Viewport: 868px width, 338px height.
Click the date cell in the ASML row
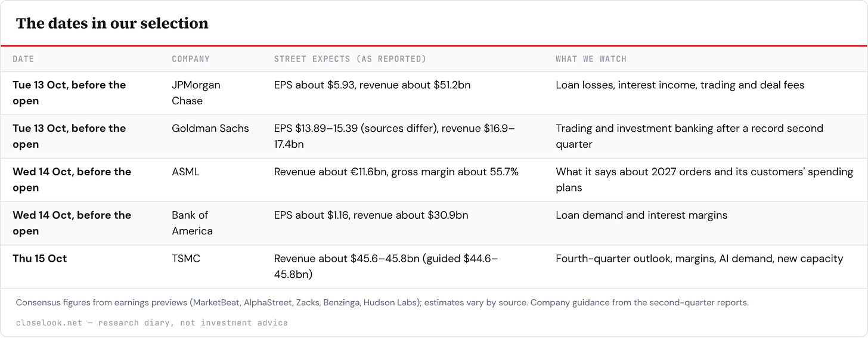72,179
